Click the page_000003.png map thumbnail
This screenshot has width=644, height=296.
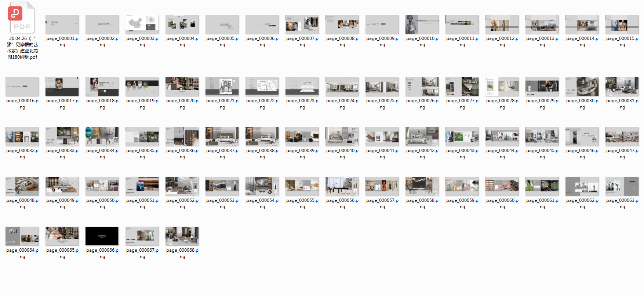click(142, 25)
